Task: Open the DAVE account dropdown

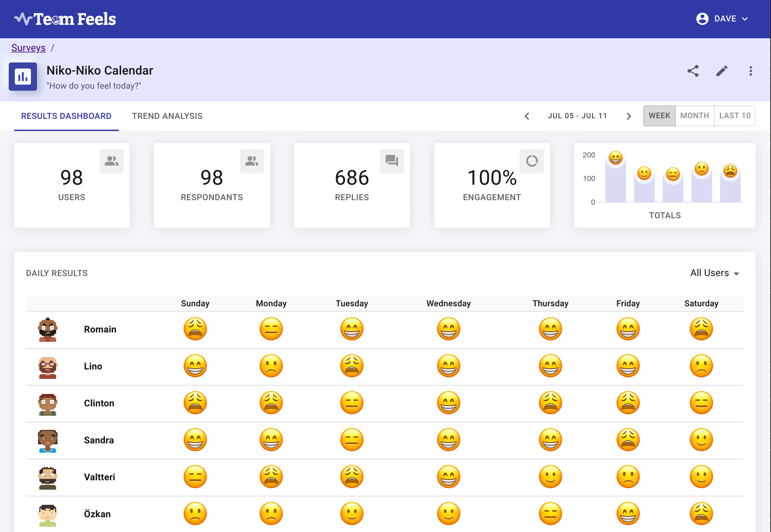Action: [722, 19]
